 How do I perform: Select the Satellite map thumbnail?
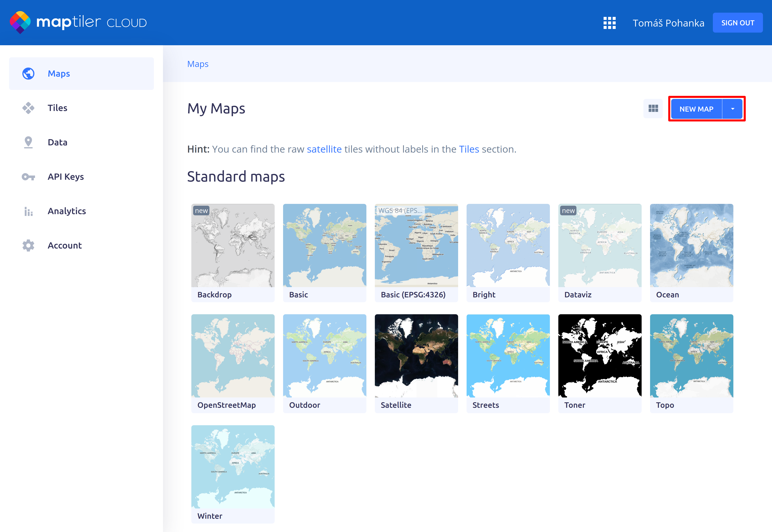[x=416, y=356]
